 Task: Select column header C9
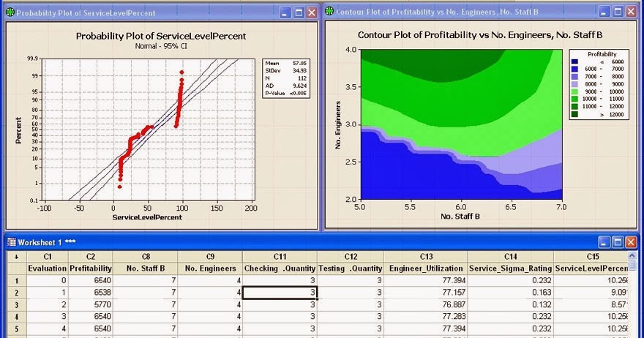210,257
